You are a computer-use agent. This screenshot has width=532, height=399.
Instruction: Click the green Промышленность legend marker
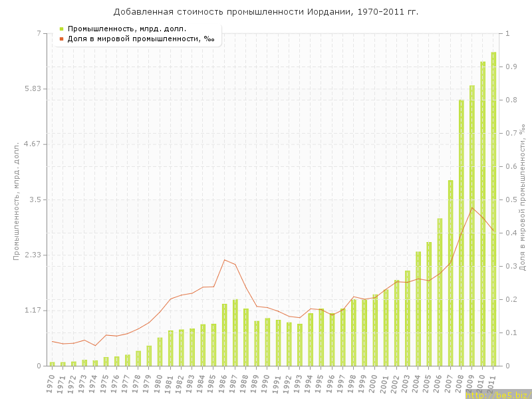tap(62, 29)
